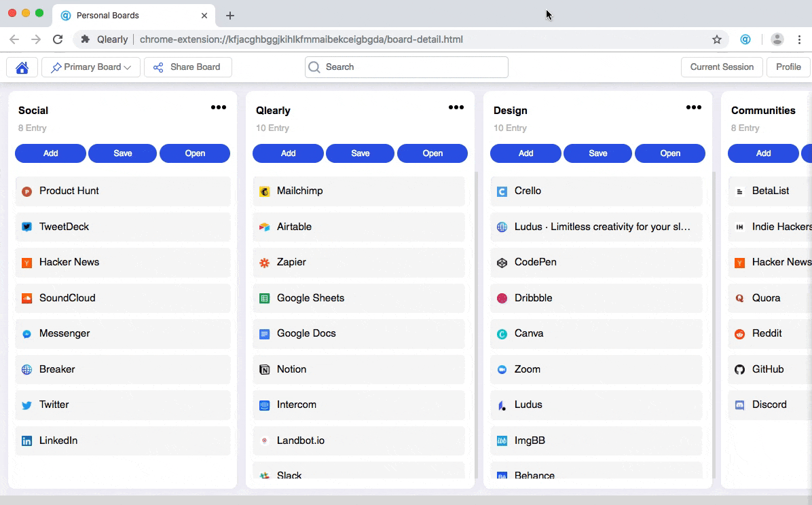Click the Intercom favicon
This screenshot has height=505, width=812.
coord(265,405)
